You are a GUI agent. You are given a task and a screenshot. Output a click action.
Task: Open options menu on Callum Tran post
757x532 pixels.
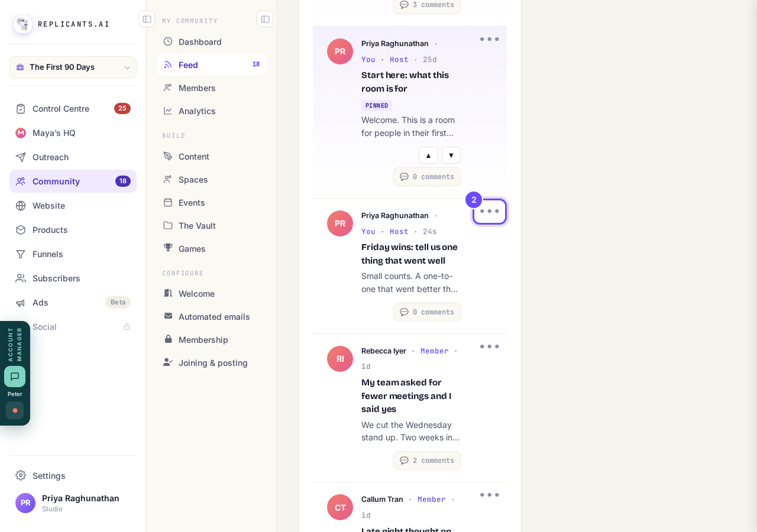pos(490,495)
